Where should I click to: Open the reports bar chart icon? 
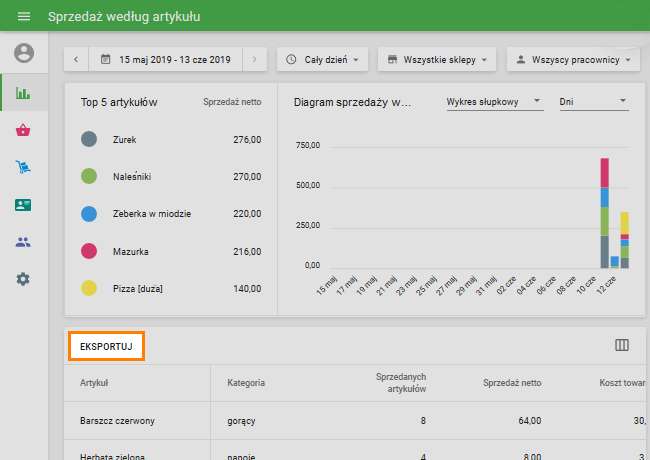tap(23, 93)
